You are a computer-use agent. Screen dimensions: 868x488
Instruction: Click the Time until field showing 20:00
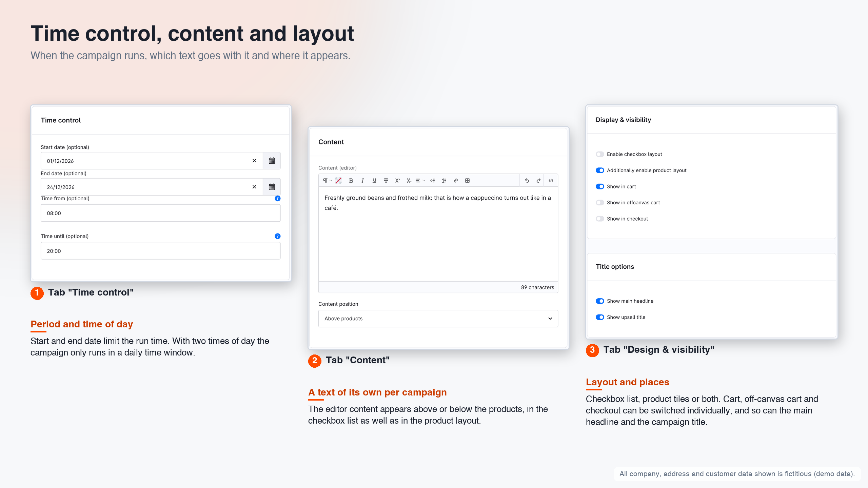click(x=160, y=251)
